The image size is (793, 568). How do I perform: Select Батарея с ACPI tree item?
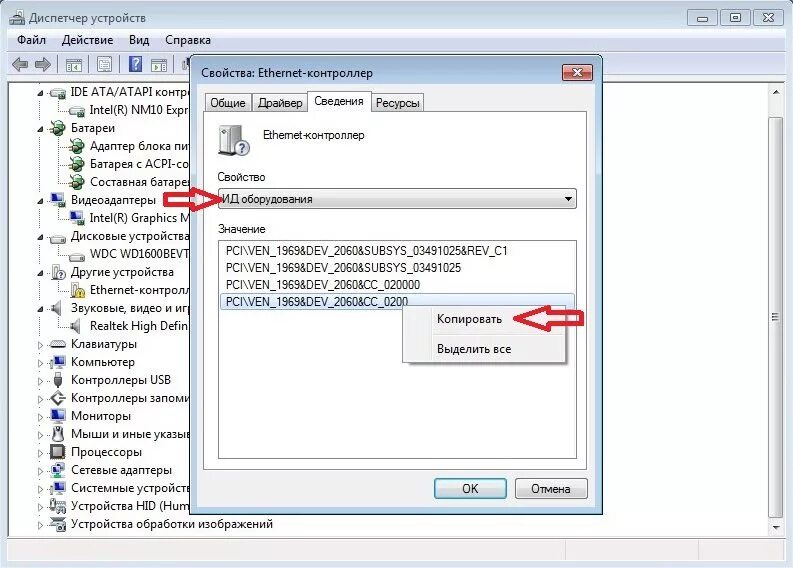tap(139, 164)
